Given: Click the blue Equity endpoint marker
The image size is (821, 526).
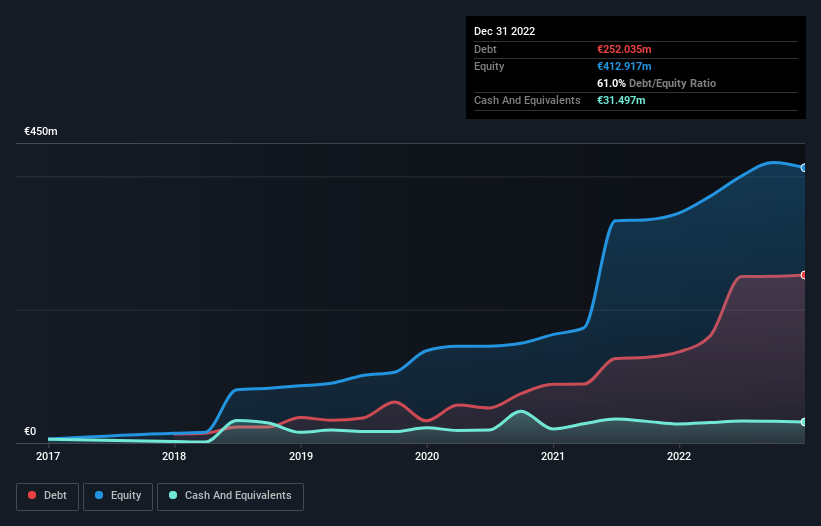Looking at the screenshot, I should 804,168.
